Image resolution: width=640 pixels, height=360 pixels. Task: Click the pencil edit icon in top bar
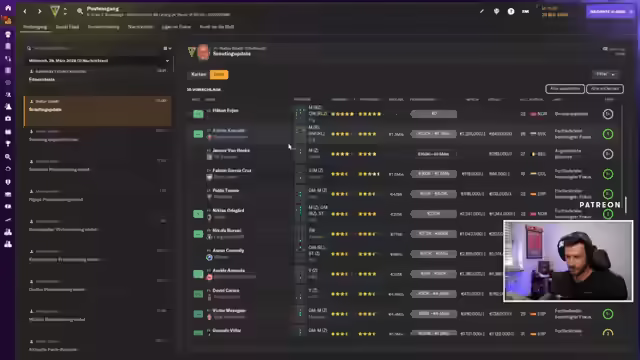pyautogui.click(x=482, y=11)
